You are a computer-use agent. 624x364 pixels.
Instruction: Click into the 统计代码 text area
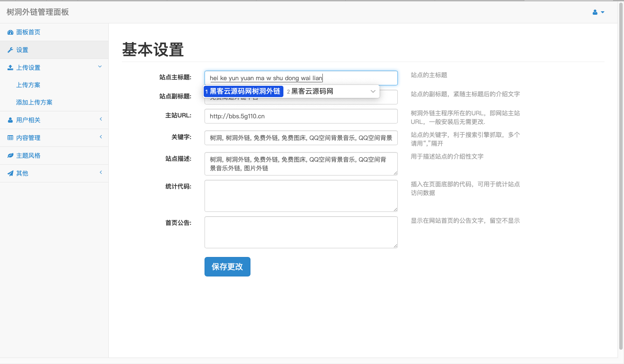[x=301, y=196]
